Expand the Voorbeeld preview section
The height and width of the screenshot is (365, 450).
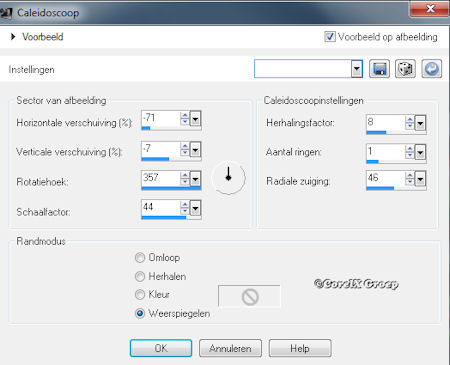(x=13, y=37)
